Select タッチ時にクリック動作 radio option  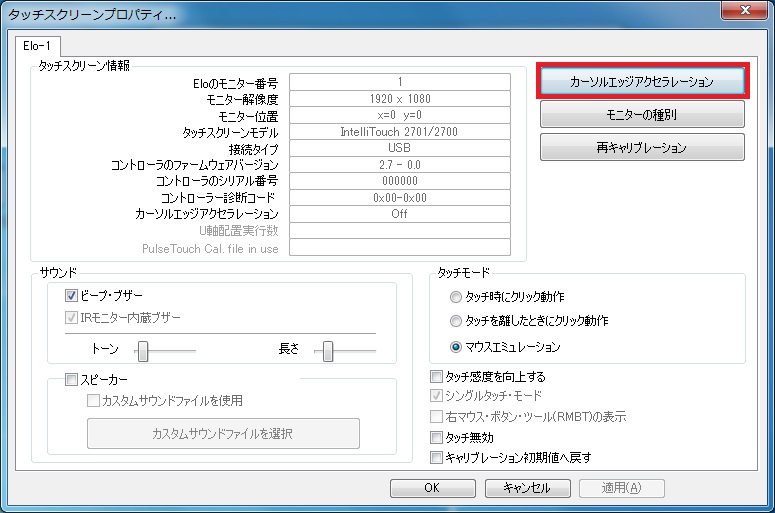point(456,297)
